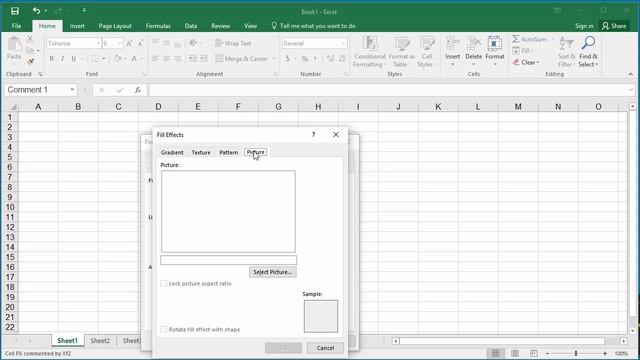Open the font name dropdown
Viewport: 640px width, 360px height.
(98, 43)
